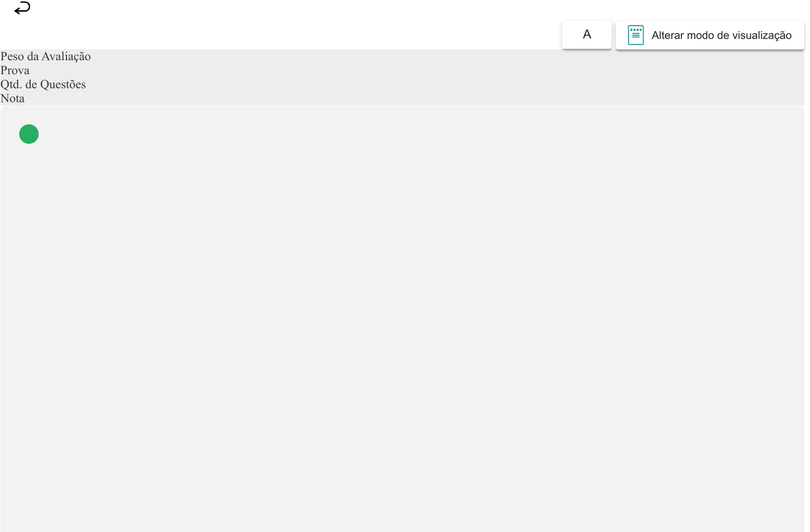Screen dimensions: 810x532
Task: Select the green dot in the card
Action: coord(29,134)
